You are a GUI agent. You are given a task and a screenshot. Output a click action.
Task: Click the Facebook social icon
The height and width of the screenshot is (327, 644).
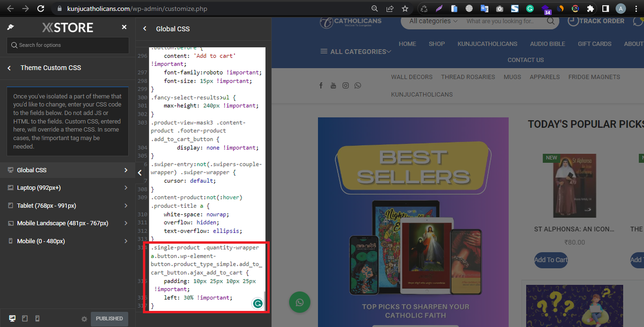(x=321, y=86)
